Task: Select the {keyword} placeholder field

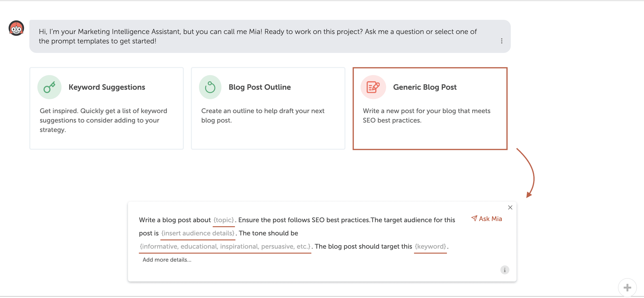Action: tap(431, 247)
